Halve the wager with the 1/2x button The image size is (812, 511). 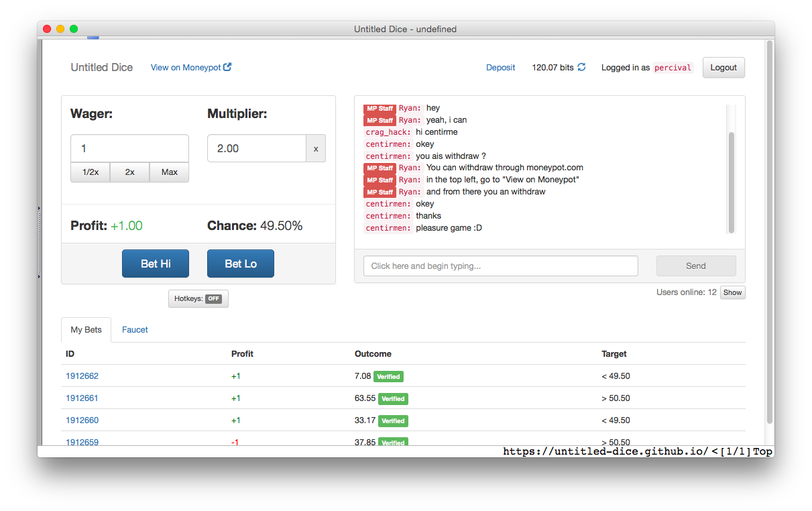tap(91, 172)
